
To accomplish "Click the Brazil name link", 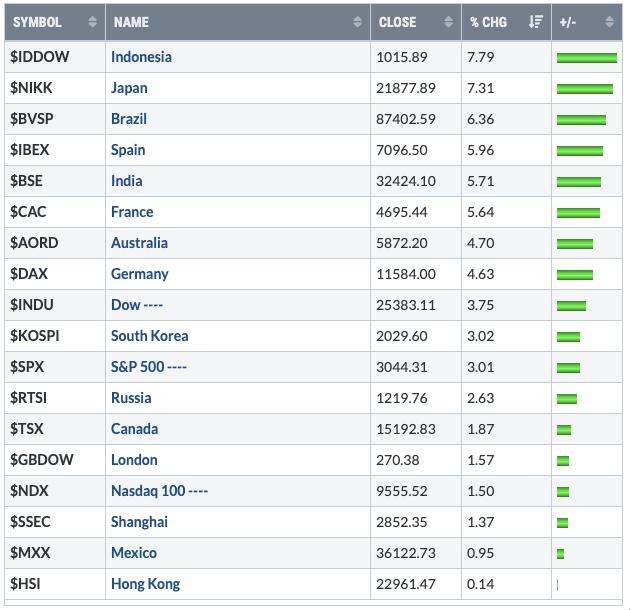I will pos(129,119).
